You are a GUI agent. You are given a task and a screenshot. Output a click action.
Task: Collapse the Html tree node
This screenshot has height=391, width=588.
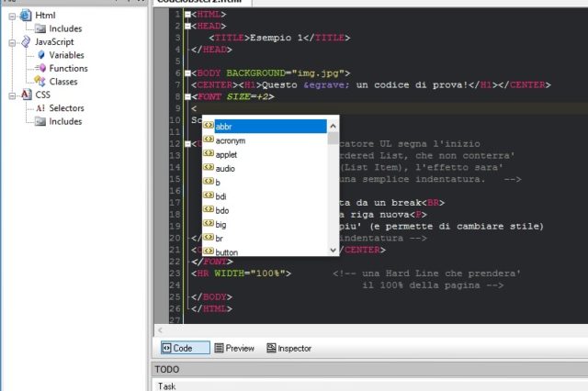click(x=12, y=17)
